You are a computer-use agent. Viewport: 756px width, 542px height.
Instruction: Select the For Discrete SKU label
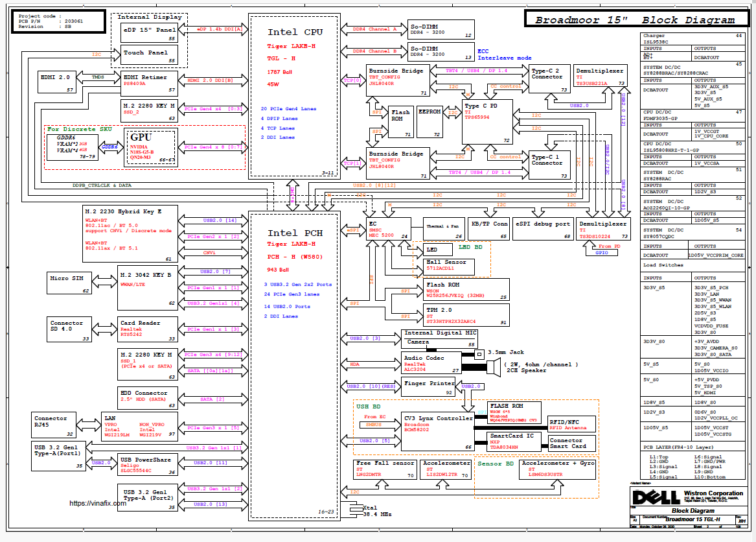coord(80,130)
